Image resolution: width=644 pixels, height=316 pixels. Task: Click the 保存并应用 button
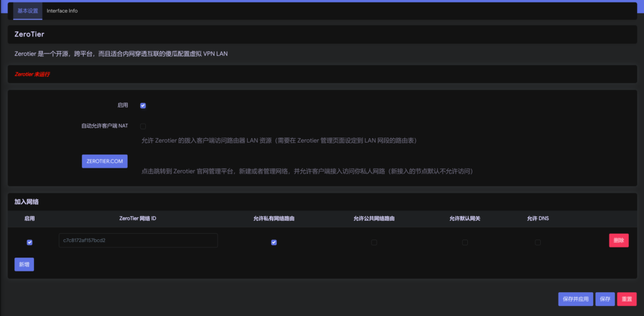click(x=576, y=299)
